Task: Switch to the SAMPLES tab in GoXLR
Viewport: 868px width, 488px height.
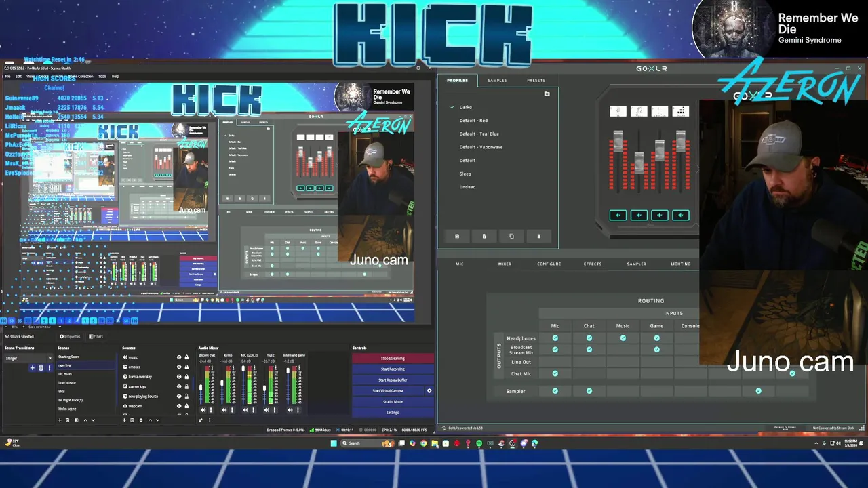Action: 497,80
